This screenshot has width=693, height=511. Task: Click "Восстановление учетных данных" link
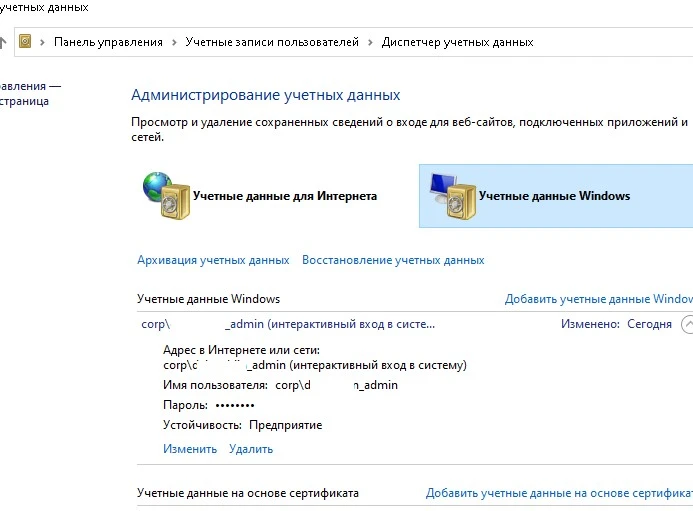pyautogui.click(x=393, y=260)
